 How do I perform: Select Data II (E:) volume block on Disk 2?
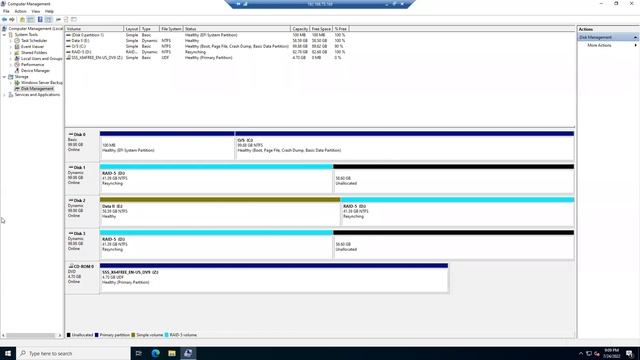(x=220, y=212)
